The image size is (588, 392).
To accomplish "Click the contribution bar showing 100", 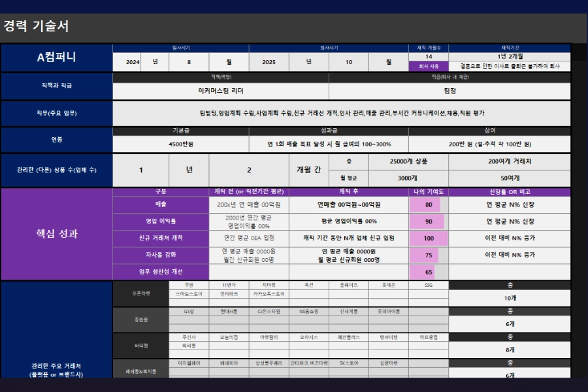I will [x=428, y=238].
